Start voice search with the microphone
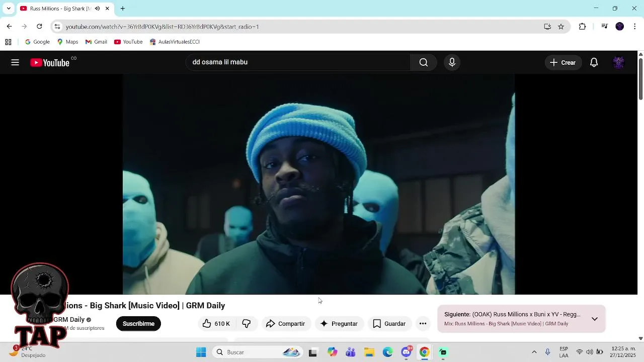644x362 pixels. pyautogui.click(x=452, y=62)
